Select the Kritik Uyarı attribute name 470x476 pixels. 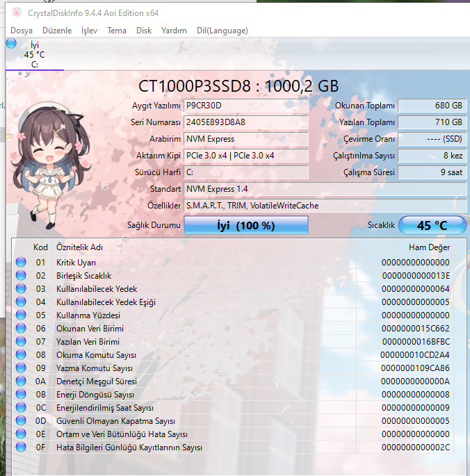(x=76, y=263)
